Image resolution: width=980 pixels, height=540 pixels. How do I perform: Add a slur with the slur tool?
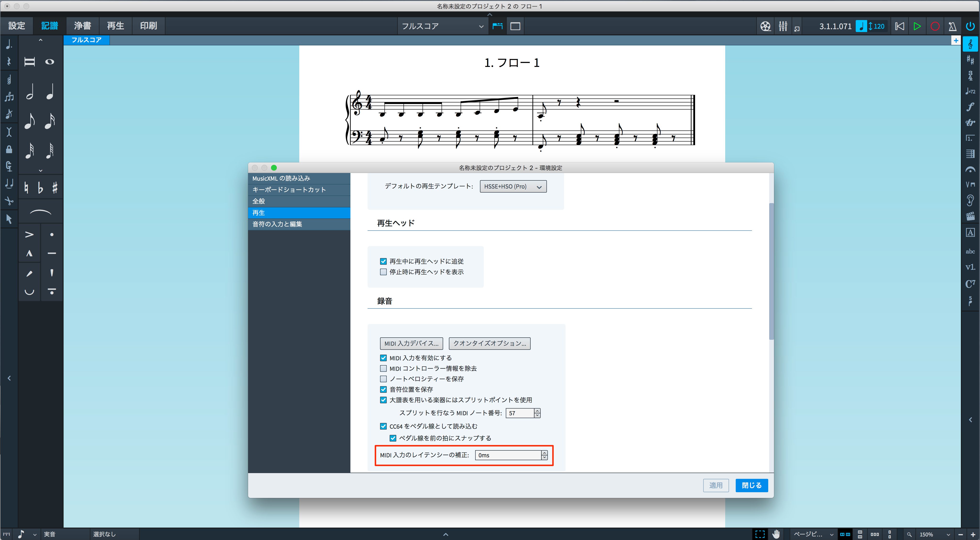point(40,212)
